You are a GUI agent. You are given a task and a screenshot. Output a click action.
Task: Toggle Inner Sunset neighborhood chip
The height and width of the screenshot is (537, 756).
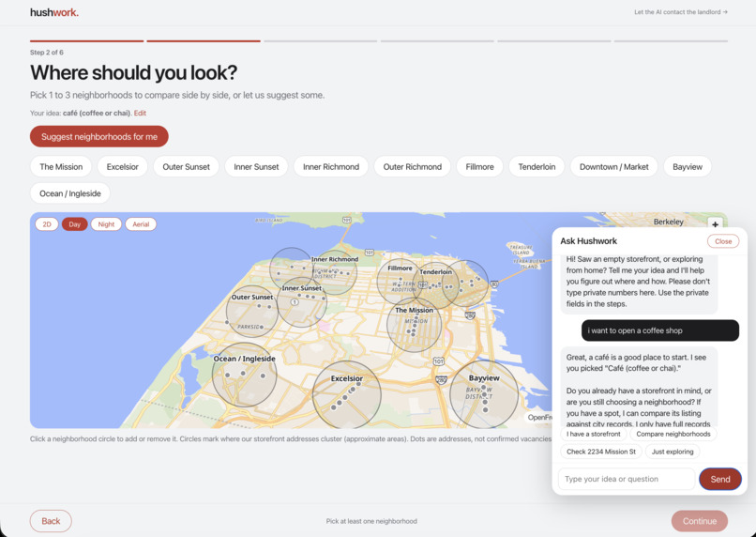coord(256,167)
